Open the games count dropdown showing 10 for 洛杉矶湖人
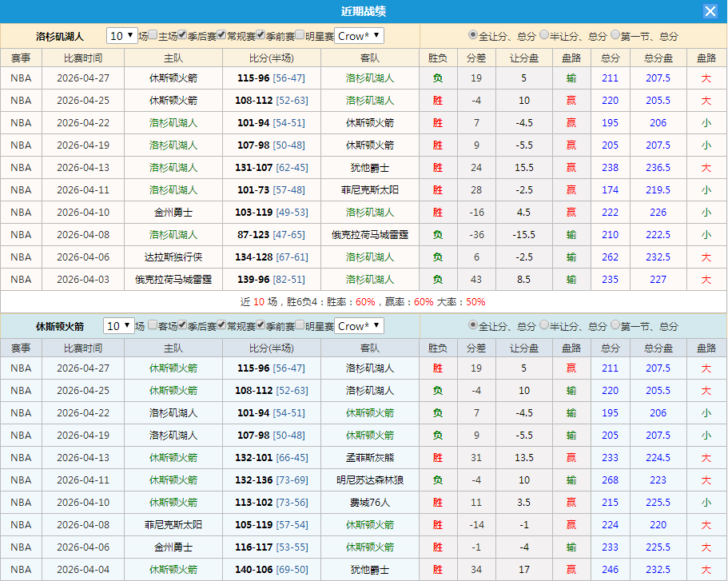The height and width of the screenshot is (581, 728). [122, 36]
